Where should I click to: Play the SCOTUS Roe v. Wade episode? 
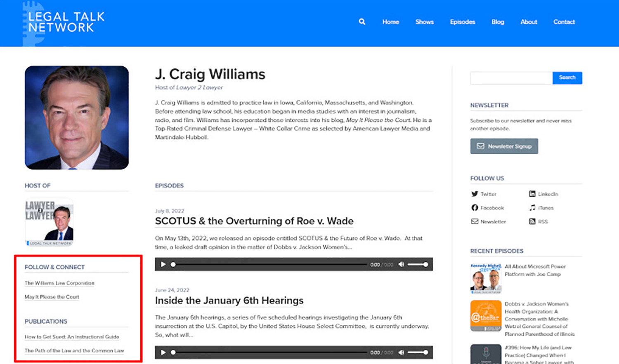163,264
